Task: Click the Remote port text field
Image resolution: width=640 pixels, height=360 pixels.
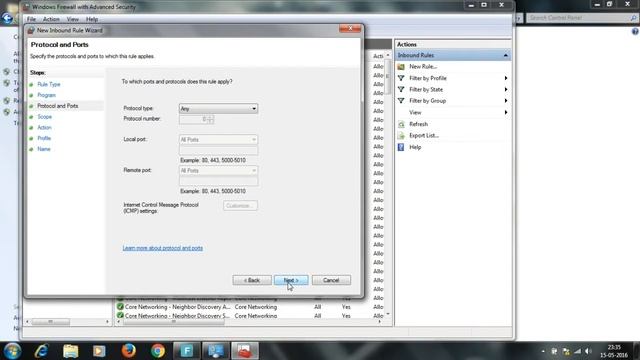Action: point(218,182)
